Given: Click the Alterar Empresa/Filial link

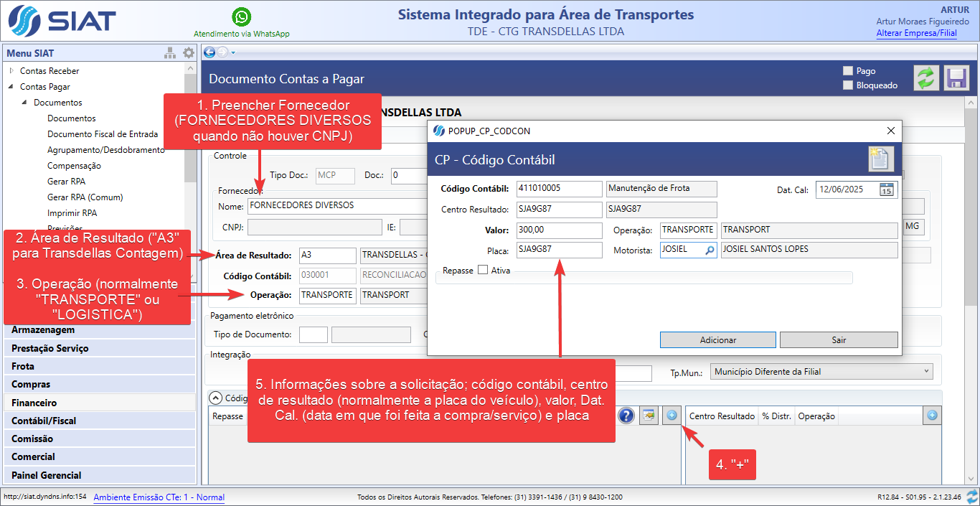Looking at the screenshot, I should (916, 34).
